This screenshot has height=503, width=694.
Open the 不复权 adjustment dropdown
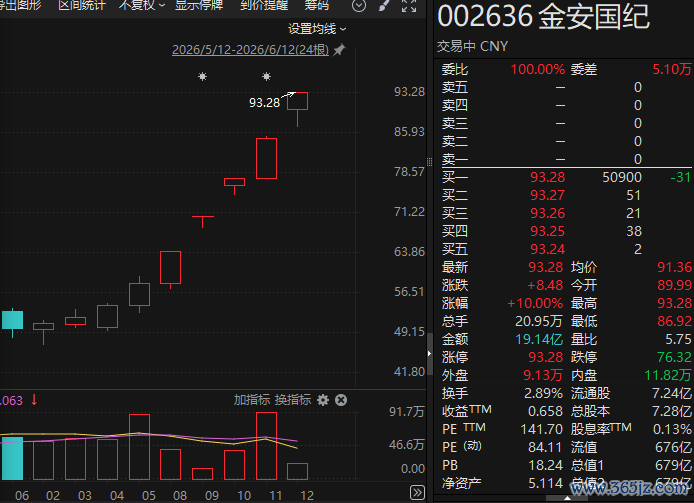pyautogui.click(x=142, y=5)
